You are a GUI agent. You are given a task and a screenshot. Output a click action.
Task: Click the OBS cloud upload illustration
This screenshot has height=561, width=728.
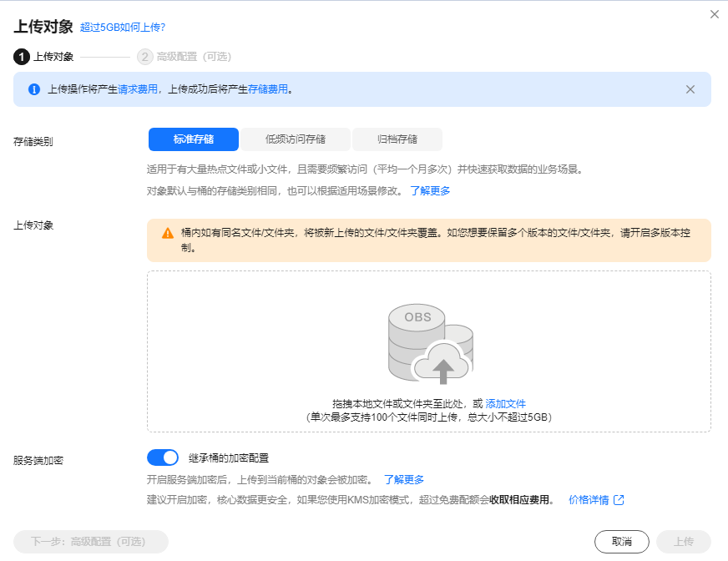(x=431, y=344)
